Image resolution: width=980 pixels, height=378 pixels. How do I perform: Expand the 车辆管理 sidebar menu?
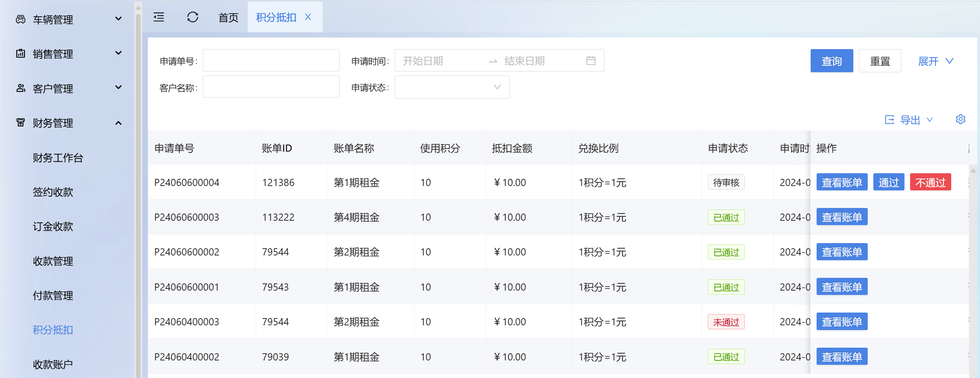click(x=118, y=19)
